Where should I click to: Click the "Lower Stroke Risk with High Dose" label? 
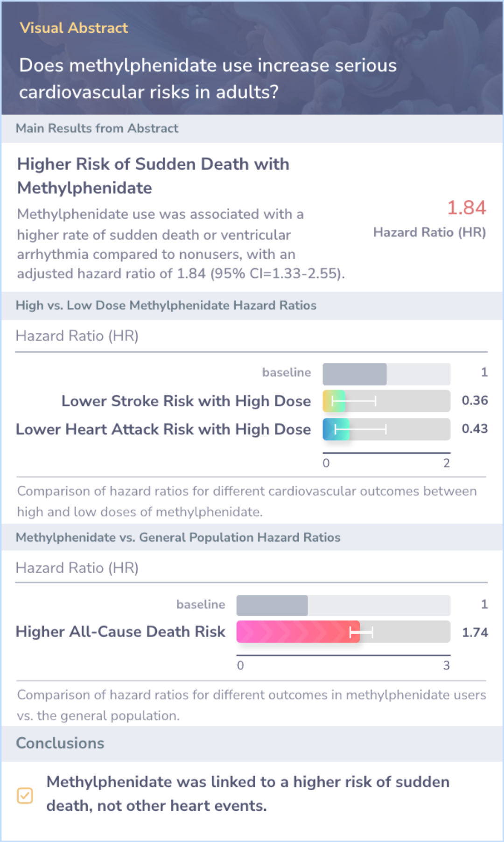[186, 401]
